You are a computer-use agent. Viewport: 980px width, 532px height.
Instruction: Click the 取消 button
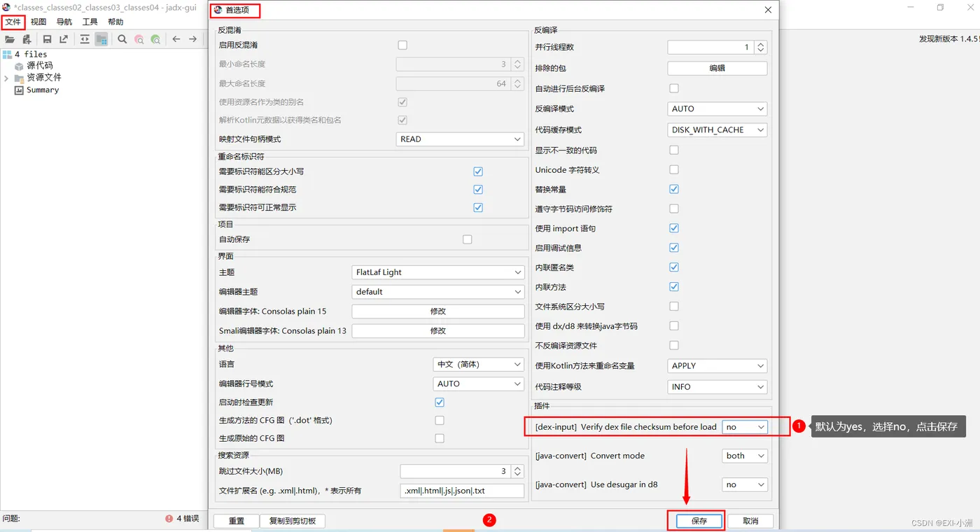[x=750, y=521]
